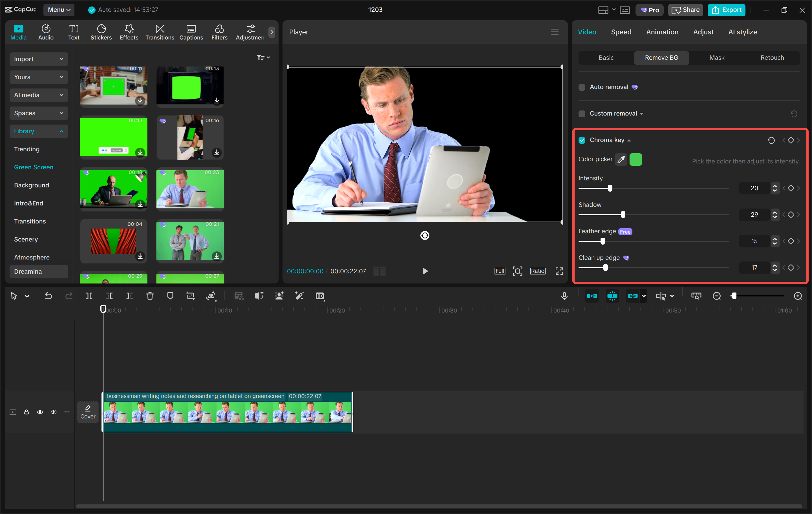Open the Green Screen library category
812x514 pixels.
point(34,167)
